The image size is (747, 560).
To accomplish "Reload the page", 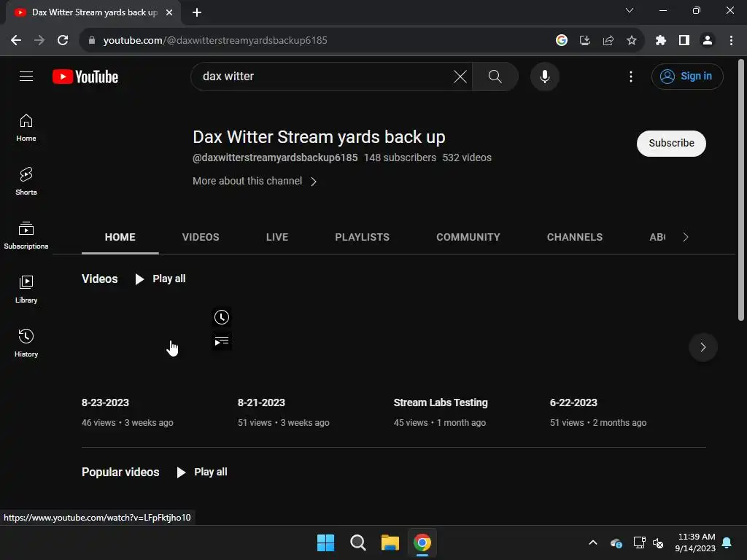I will [63, 41].
